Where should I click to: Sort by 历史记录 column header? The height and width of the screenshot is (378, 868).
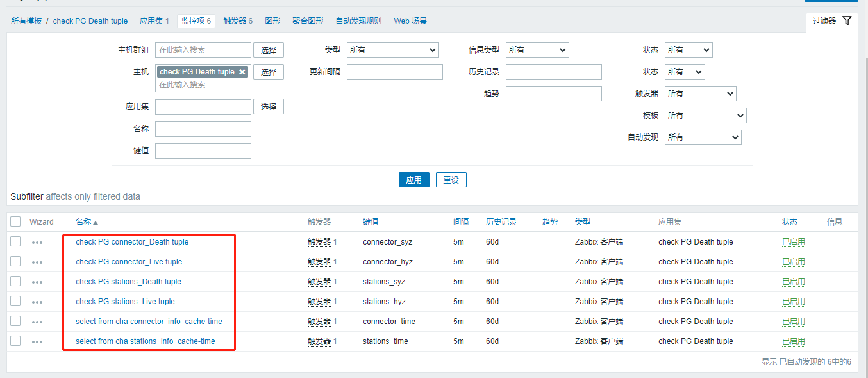pos(501,222)
